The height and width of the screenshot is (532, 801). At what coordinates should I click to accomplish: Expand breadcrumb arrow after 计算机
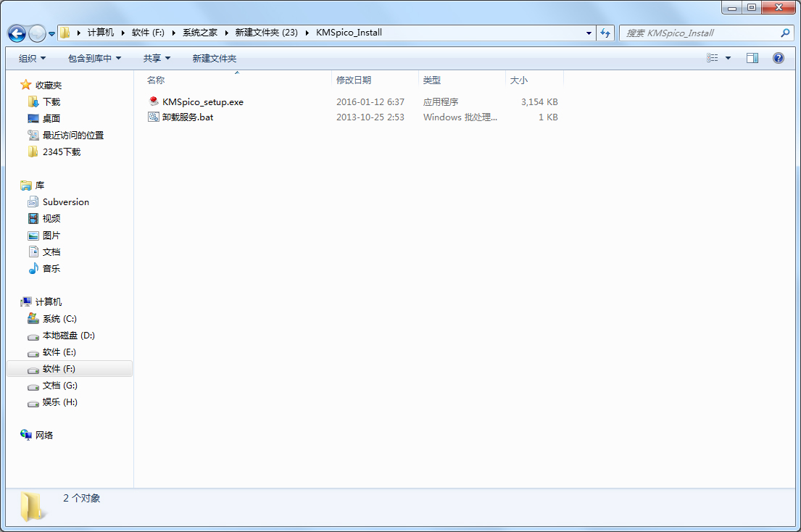pyautogui.click(x=123, y=33)
